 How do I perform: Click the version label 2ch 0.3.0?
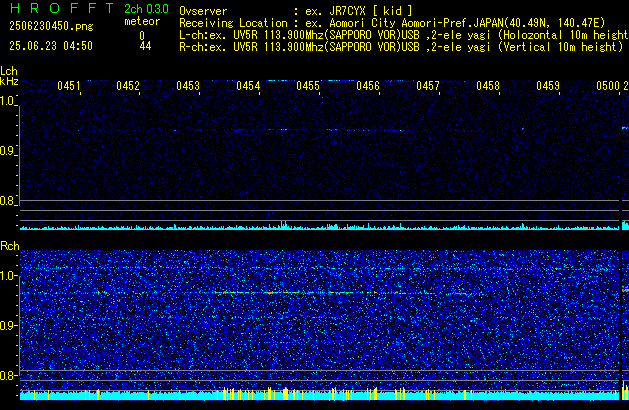click(x=146, y=9)
